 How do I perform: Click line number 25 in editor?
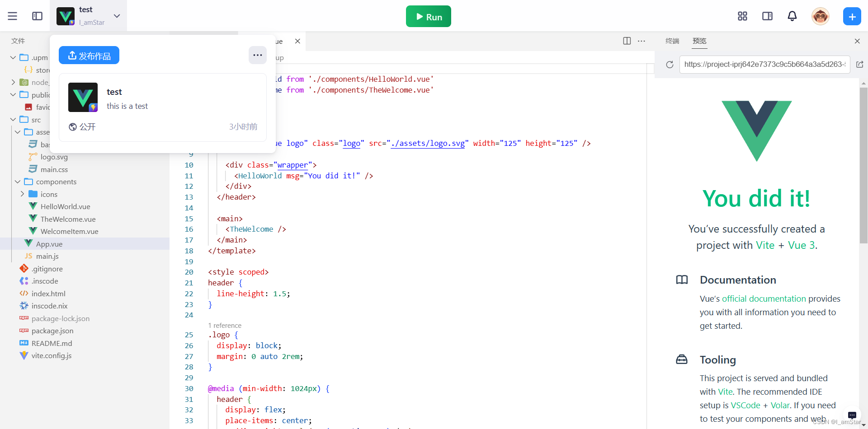189,335
